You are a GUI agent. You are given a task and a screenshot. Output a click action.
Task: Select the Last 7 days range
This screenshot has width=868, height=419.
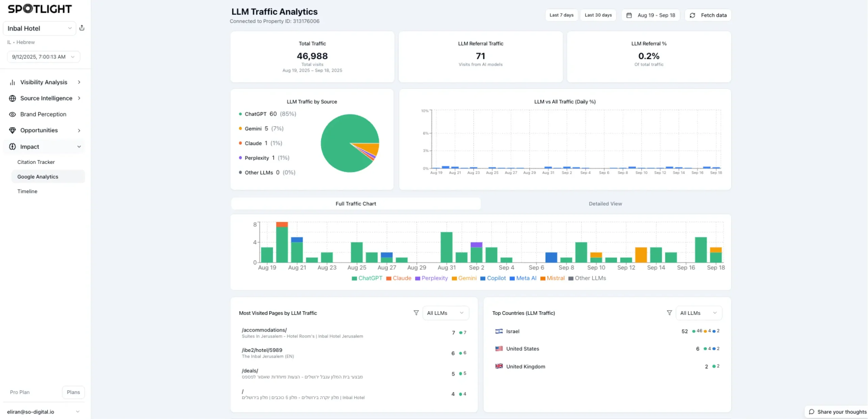(x=561, y=15)
